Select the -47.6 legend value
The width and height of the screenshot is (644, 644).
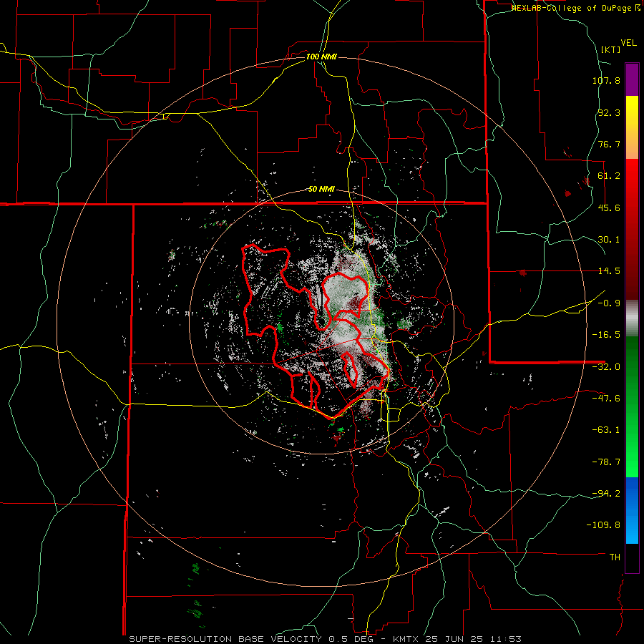tap(606, 399)
